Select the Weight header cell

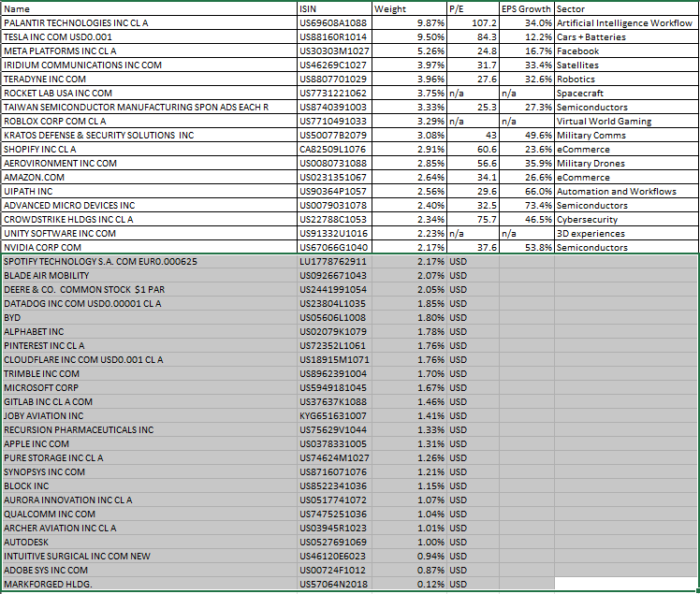[x=409, y=9]
